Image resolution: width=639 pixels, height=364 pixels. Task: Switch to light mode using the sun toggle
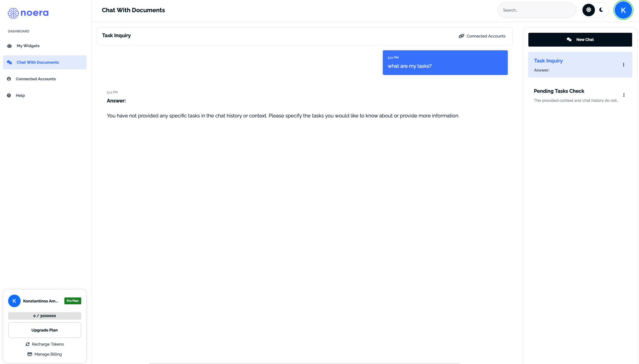pyautogui.click(x=588, y=10)
